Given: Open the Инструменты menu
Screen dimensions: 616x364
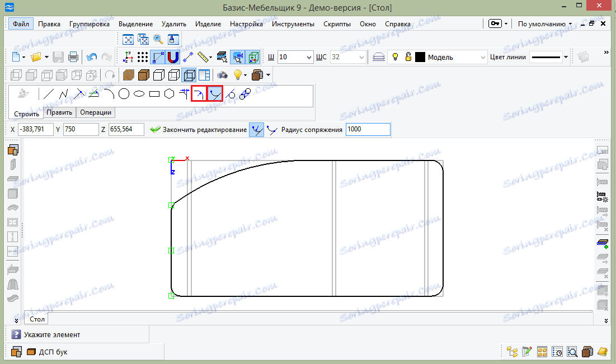Looking at the screenshot, I should 293,24.
